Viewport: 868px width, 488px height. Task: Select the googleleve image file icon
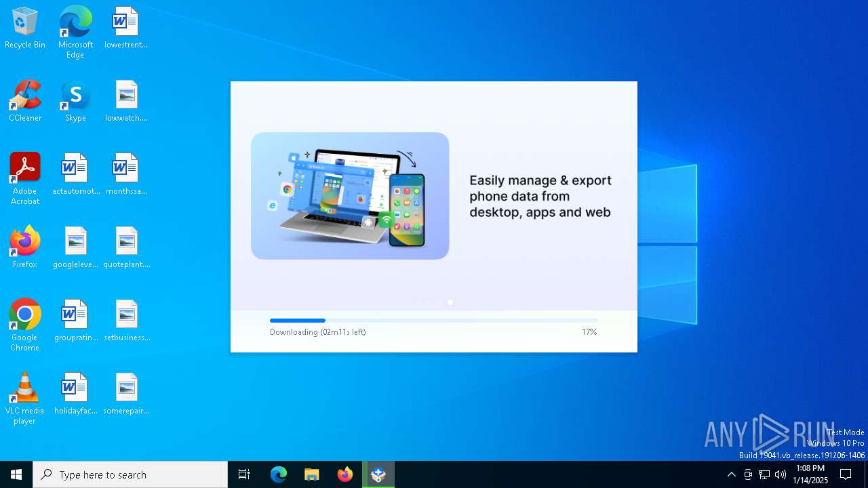pos(75,247)
